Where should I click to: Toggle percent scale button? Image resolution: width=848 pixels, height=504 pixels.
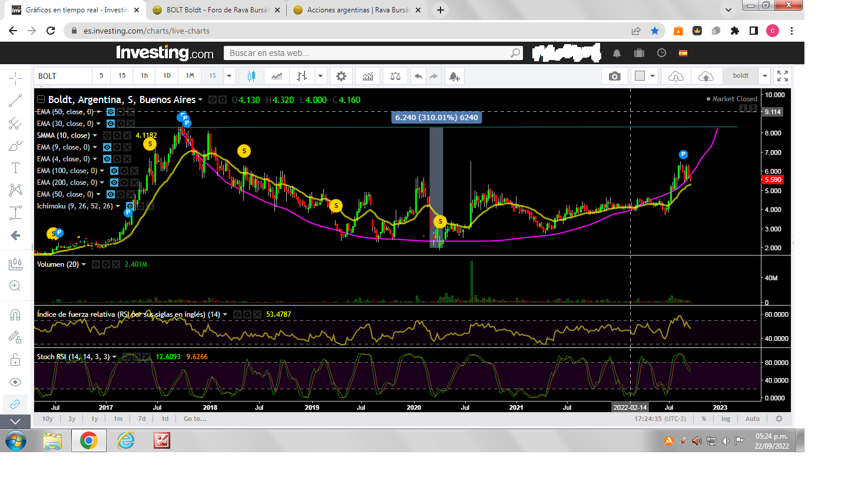click(x=704, y=419)
